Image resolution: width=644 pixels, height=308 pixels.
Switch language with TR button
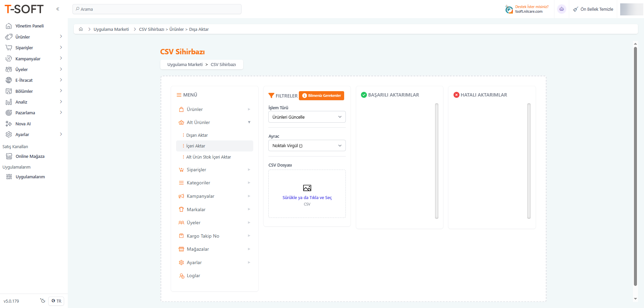(56, 301)
